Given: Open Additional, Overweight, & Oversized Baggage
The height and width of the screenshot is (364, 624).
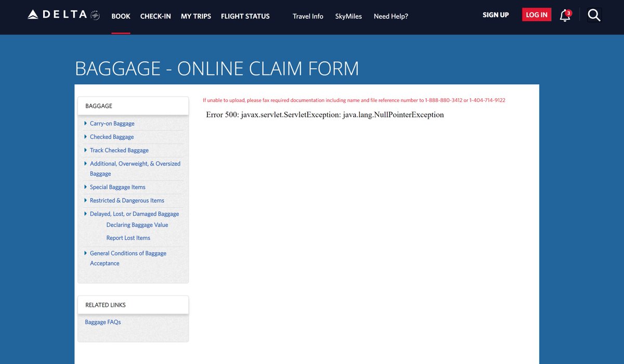Looking at the screenshot, I should coord(135,168).
